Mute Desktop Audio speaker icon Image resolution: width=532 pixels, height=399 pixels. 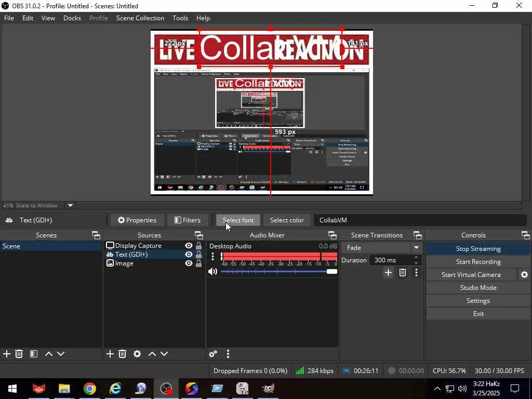212,271
